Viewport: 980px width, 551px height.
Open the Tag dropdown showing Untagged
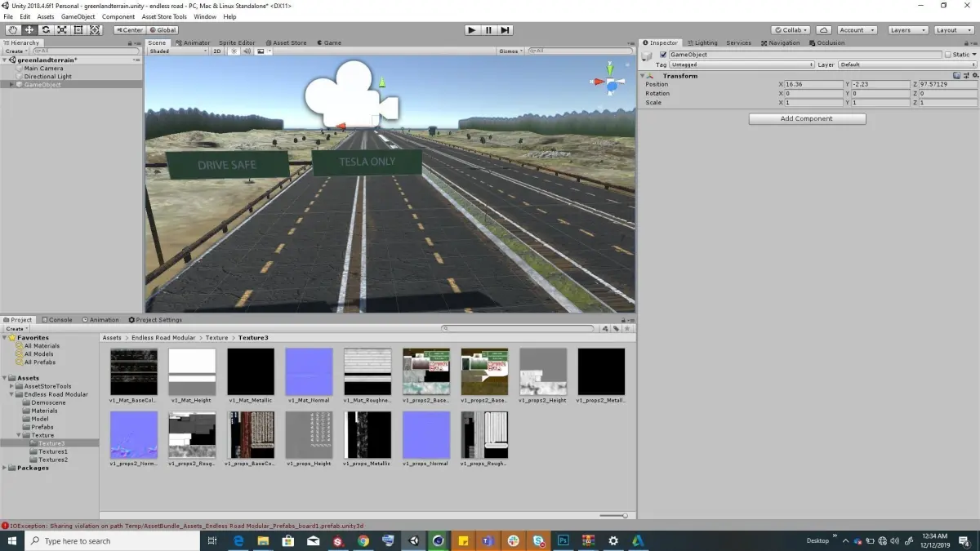742,64
